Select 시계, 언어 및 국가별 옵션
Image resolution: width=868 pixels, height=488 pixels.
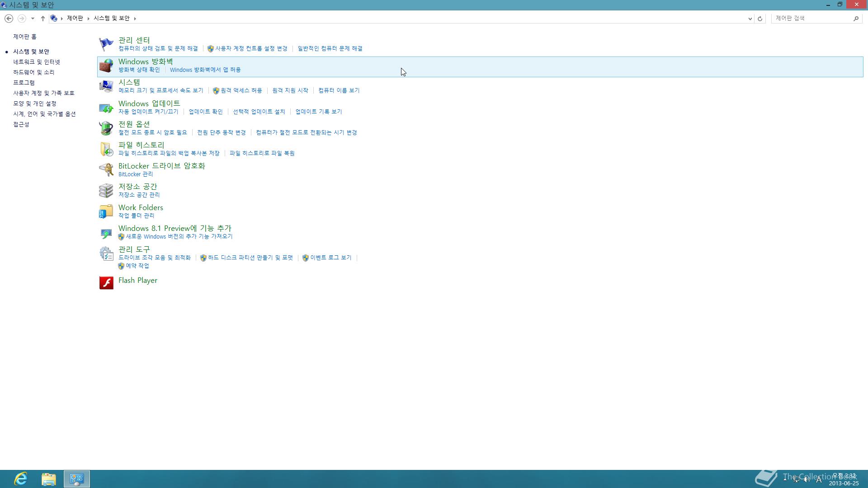[44, 114]
